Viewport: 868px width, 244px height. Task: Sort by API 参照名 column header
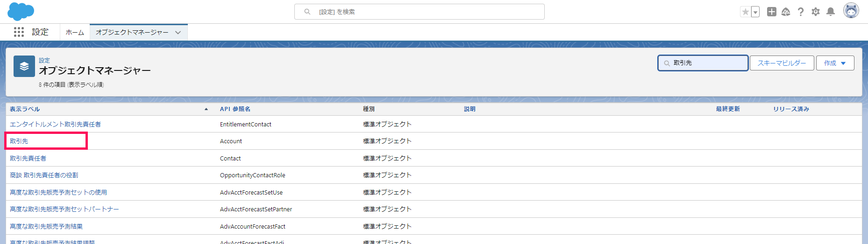[235, 109]
